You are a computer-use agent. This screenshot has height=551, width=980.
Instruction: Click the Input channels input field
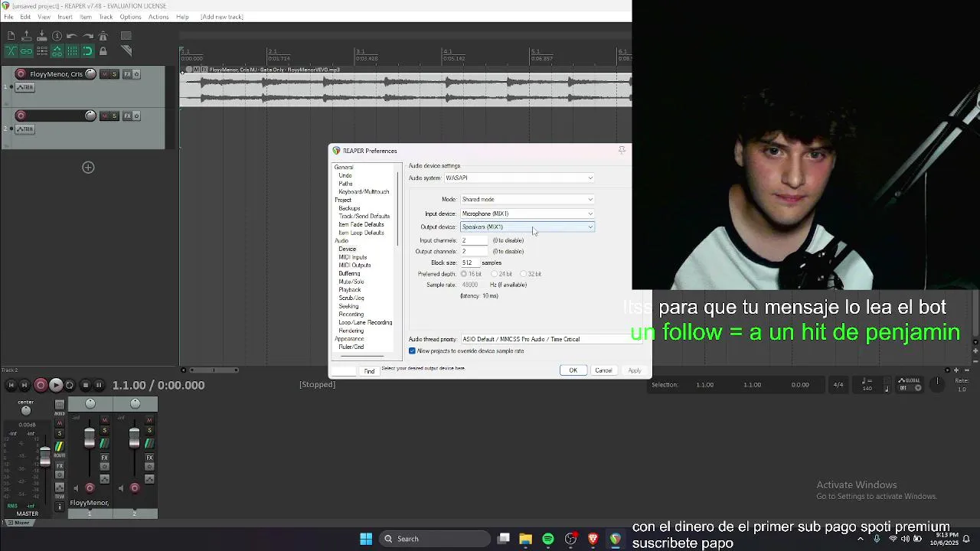click(x=474, y=240)
